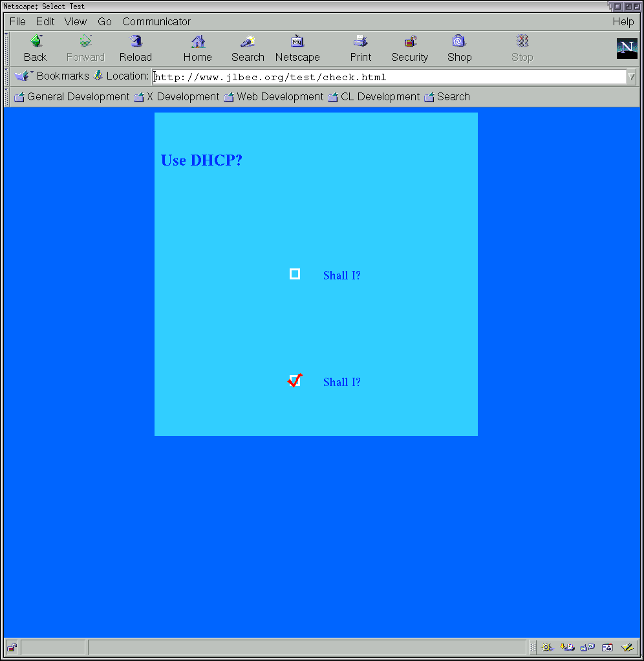Open the Bookmarks quickfile menu
Image resolution: width=644 pixels, height=661 pixels.
tap(52, 76)
